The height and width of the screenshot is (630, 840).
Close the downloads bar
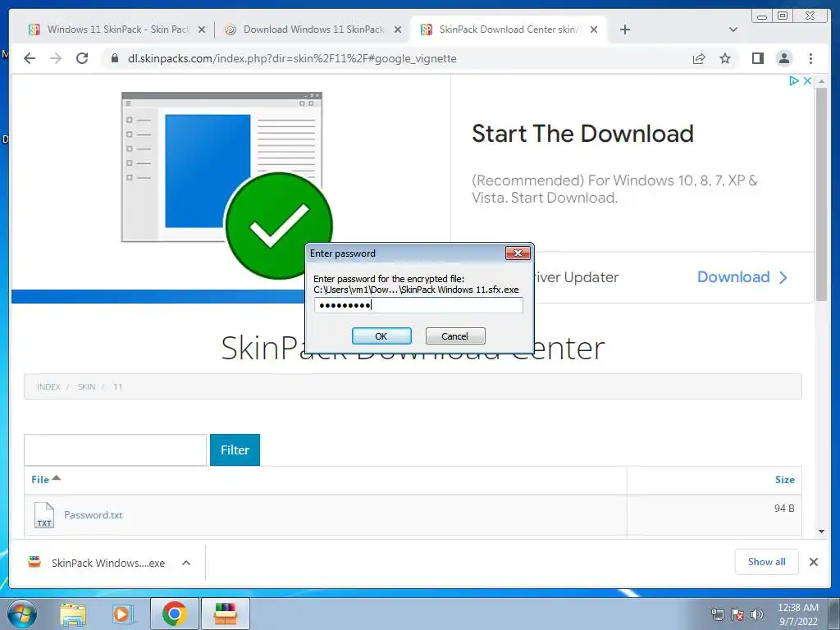[813, 562]
